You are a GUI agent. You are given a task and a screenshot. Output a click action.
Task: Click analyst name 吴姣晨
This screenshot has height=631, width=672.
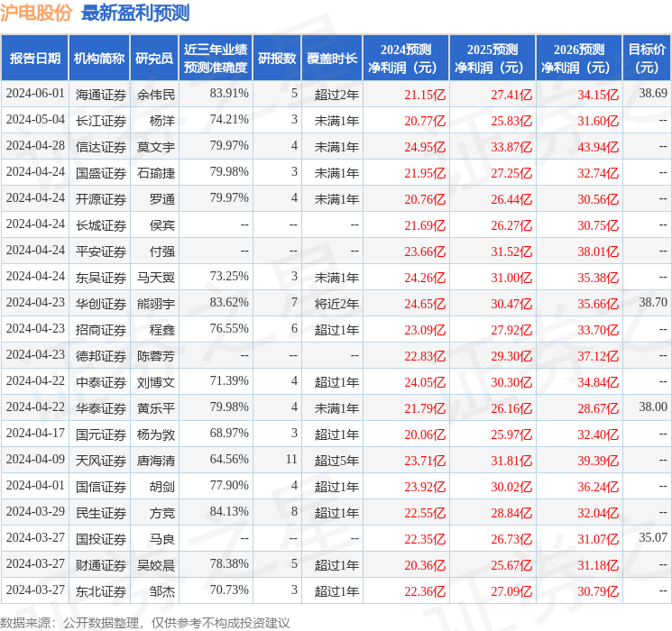tap(156, 565)
